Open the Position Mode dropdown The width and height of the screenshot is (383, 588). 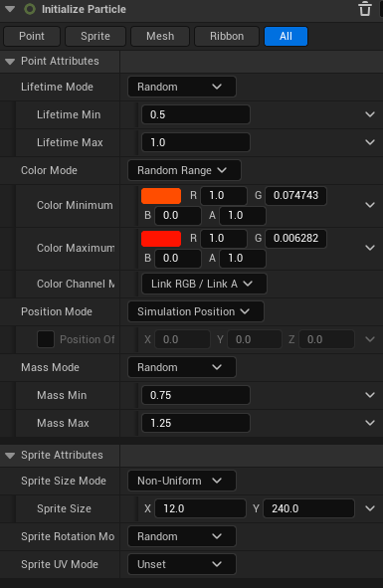(x=196, y=311)
